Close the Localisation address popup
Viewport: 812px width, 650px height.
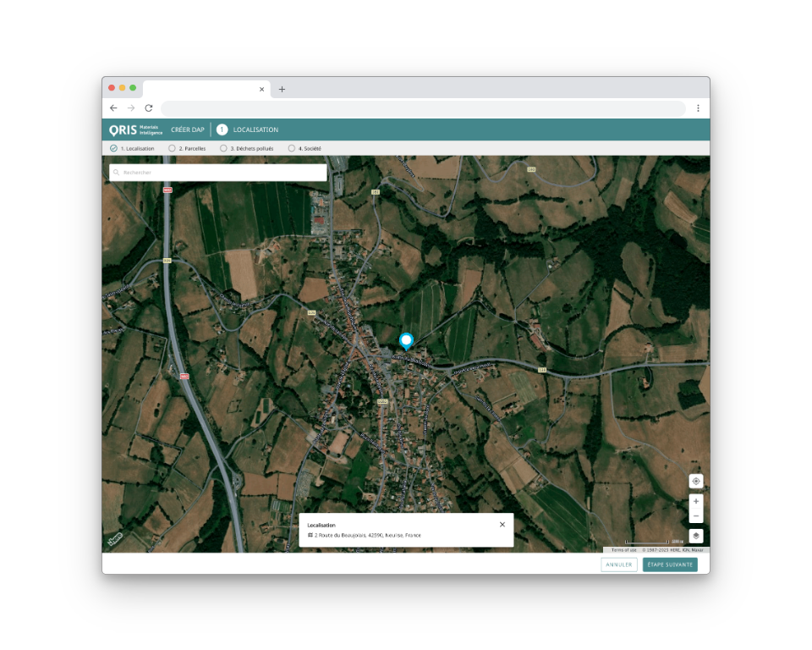click(502, 525)
